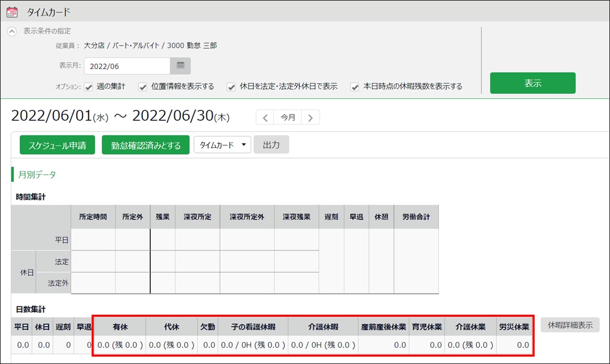Click the 出力 button
Screen dimensions: 610x364
pos(271,145)
